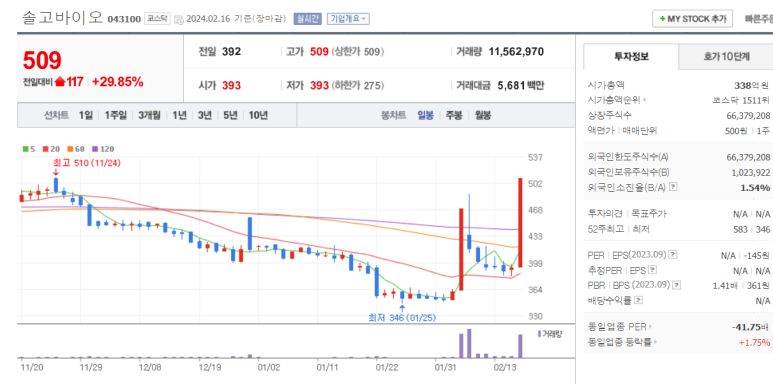Screen dimensions: 773x384
Task: Click the stock code 043100
Action: pos(124,19)
